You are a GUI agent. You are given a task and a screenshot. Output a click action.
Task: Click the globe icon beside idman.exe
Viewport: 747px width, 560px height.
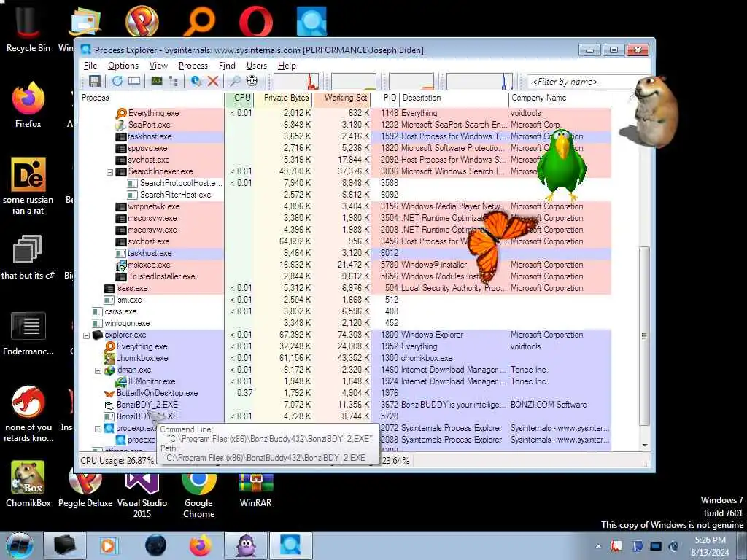(109, 370)
